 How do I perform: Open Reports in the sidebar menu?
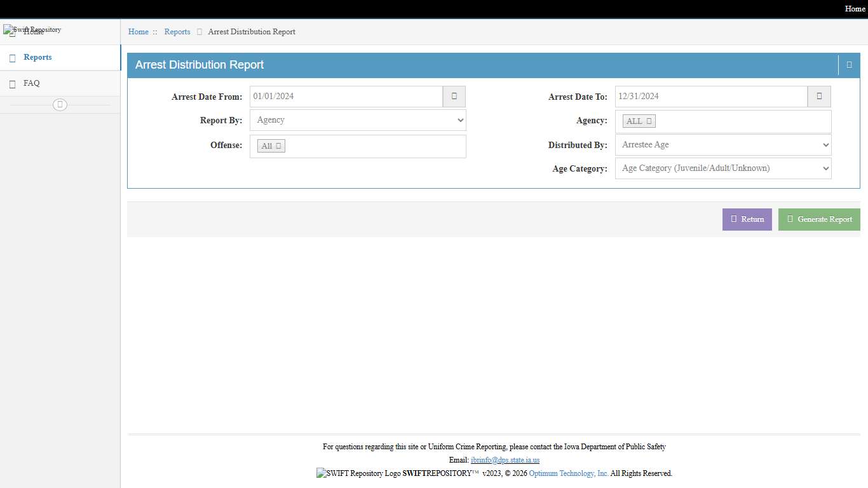[37, 57]
